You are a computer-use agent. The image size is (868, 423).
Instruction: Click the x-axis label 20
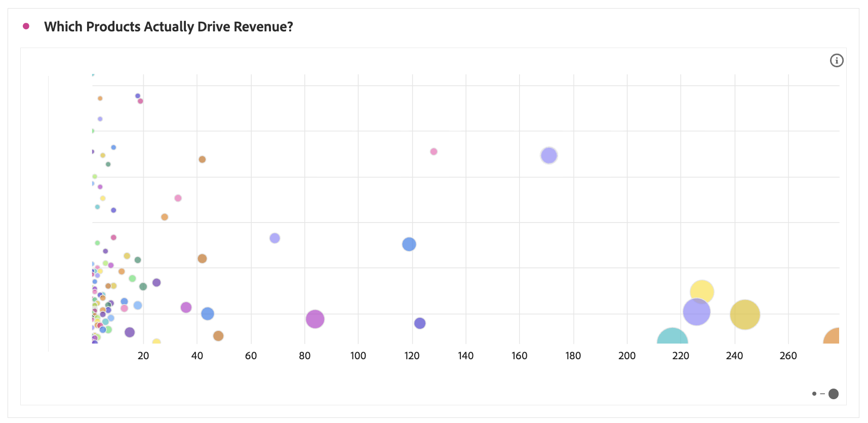coord(143,356)
